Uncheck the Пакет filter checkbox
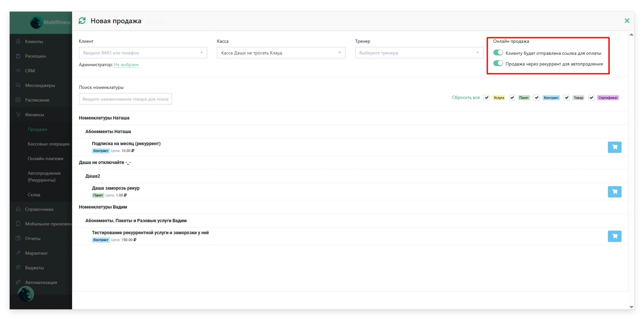 click(512, 98)
